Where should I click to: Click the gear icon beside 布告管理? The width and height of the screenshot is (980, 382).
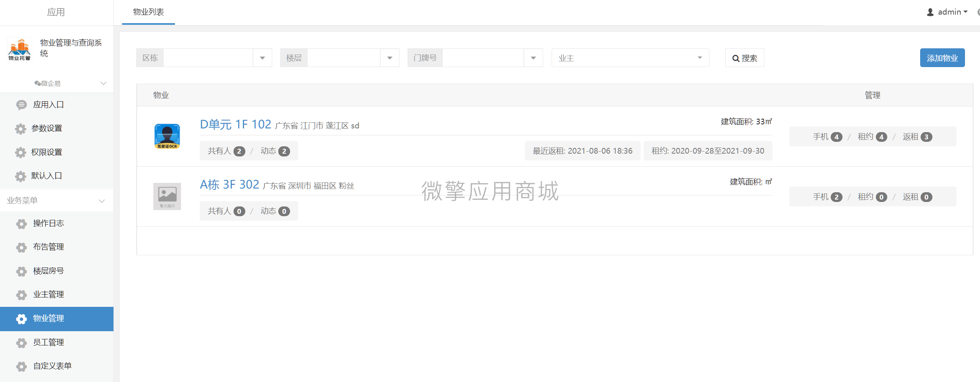(22, 247)
